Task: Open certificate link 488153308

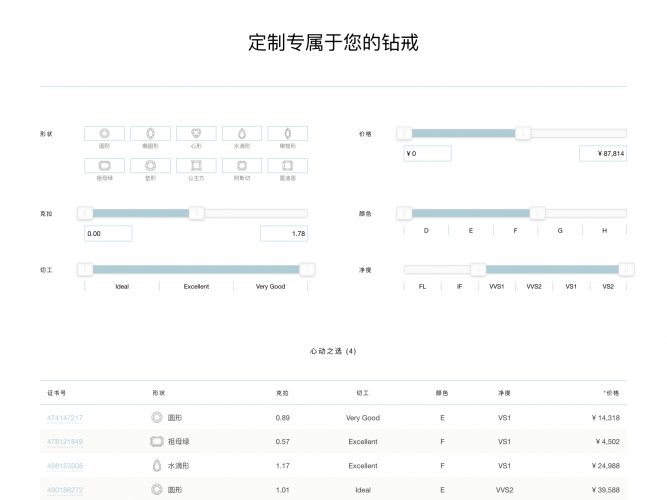Action: [x=65, y=466]
